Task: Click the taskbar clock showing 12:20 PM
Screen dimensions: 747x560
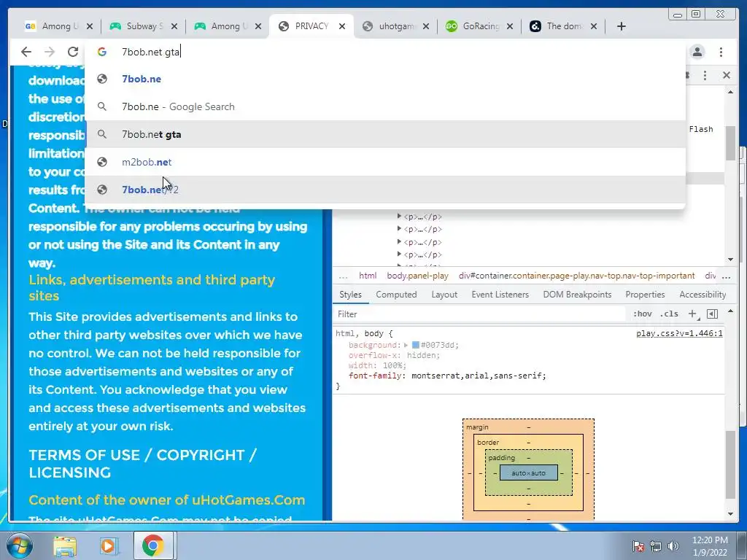Action: click(x=710, y=546)
